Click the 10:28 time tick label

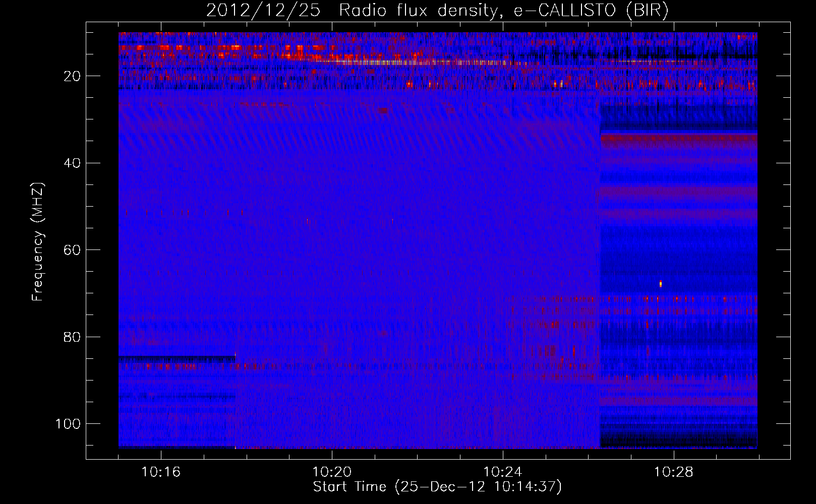(x=674, y=472)
